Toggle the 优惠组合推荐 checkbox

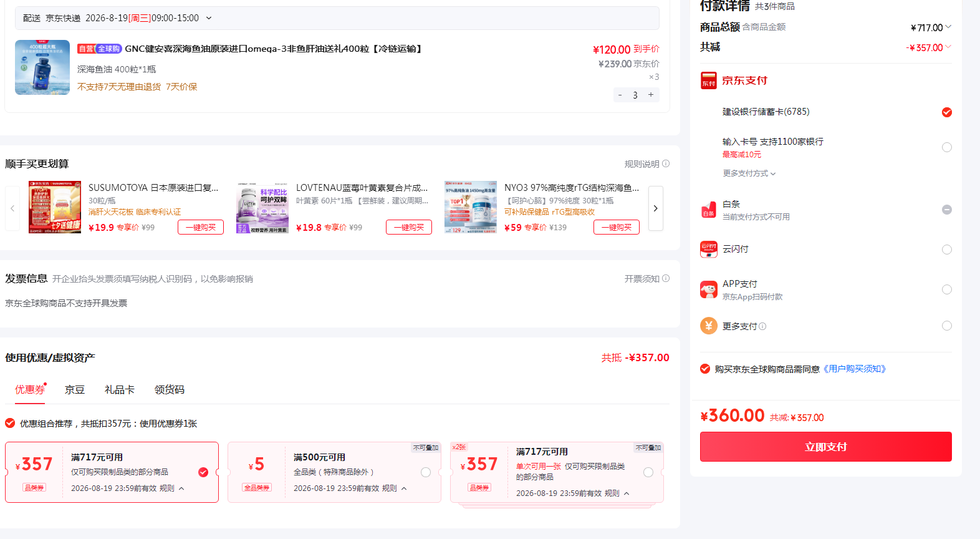pos(10,423)
